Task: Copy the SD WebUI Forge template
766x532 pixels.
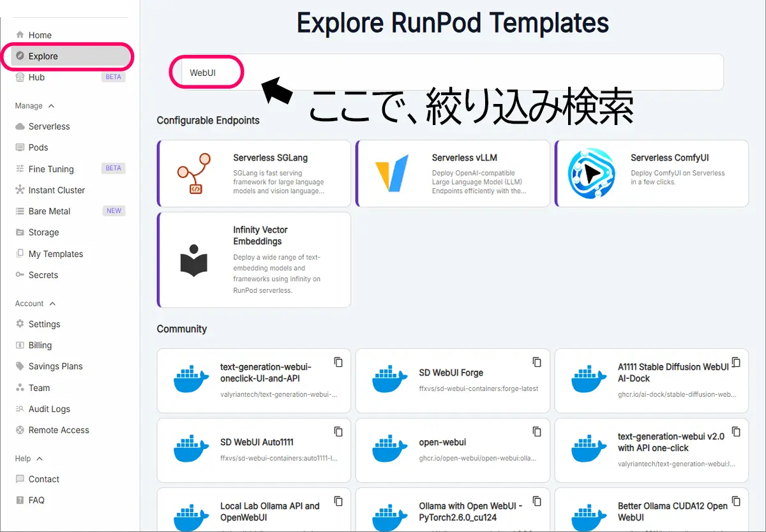Action: coord(537,362)
